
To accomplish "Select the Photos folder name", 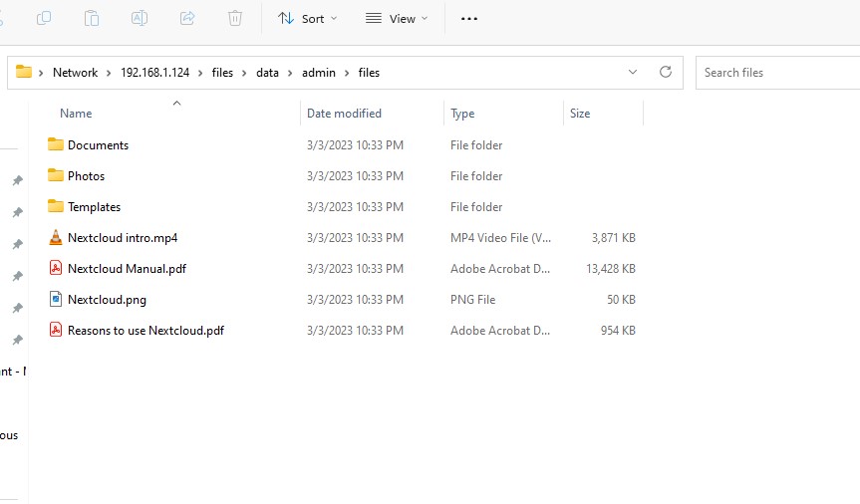I will click(x=86, y=176).
